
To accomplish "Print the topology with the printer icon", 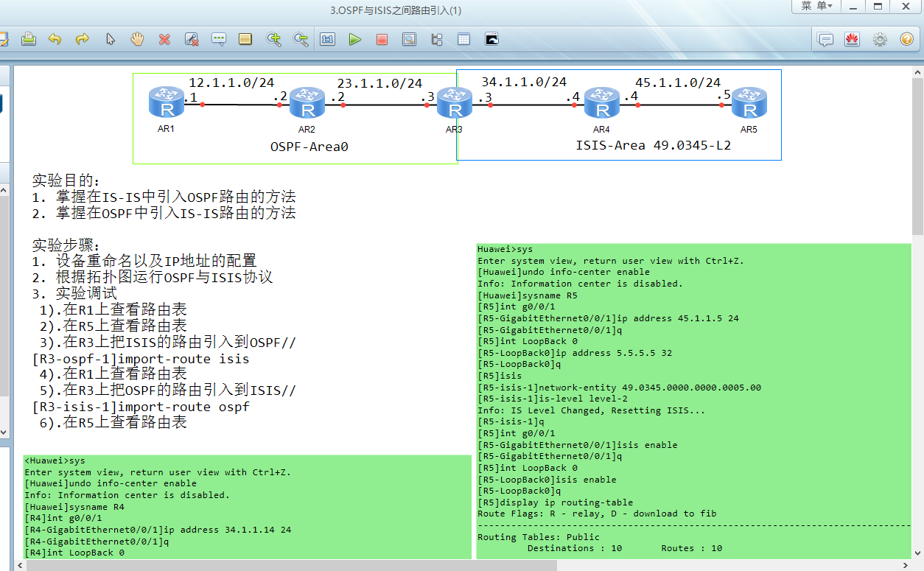I will [x=29, y=40].
